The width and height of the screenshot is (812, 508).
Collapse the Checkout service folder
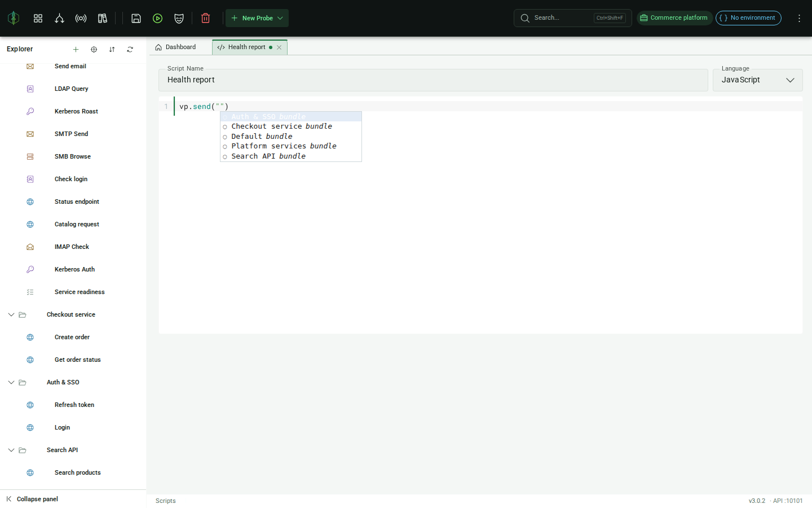pyautogui.click(x=11, y=314)
